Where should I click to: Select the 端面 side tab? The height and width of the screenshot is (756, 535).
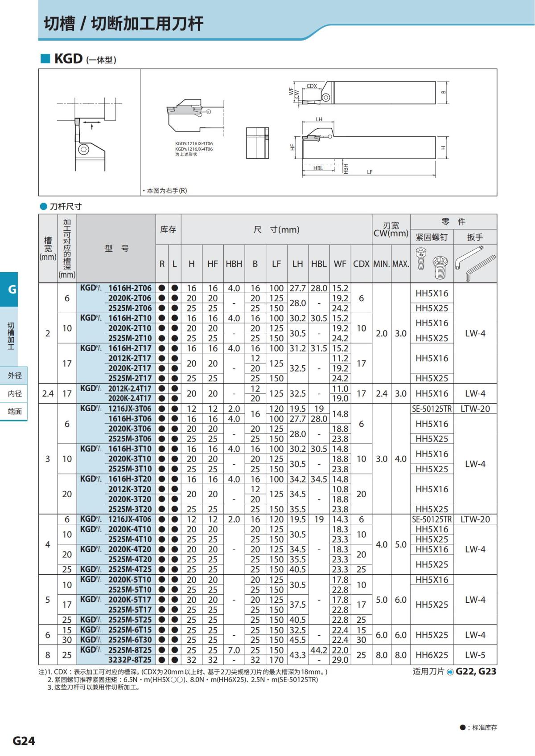[x=14, y=411]
